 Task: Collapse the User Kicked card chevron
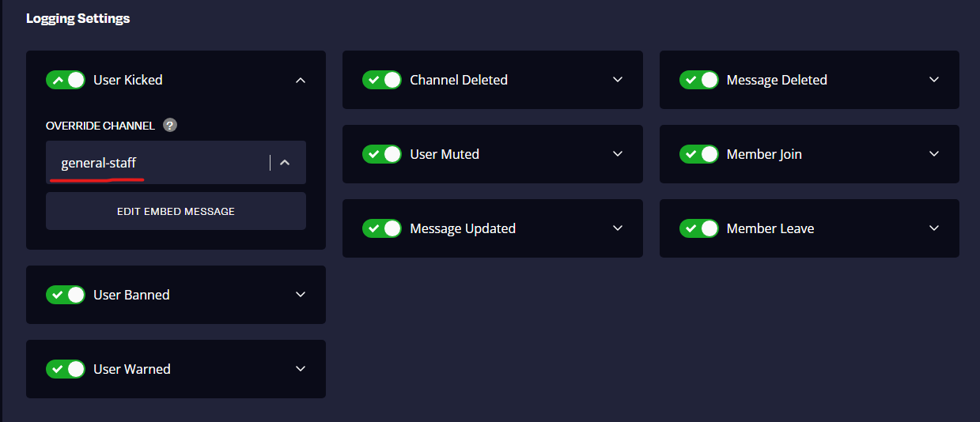[x=301, y=80]
